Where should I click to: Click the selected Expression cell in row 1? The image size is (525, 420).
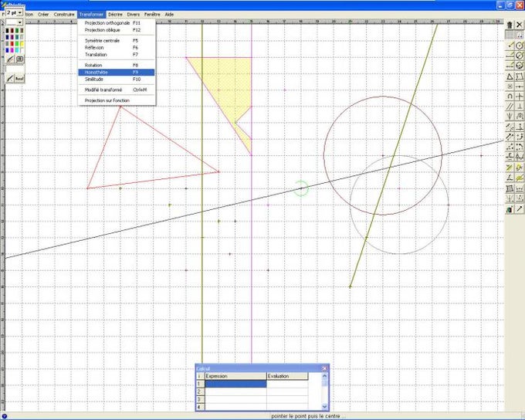(235, 384)
